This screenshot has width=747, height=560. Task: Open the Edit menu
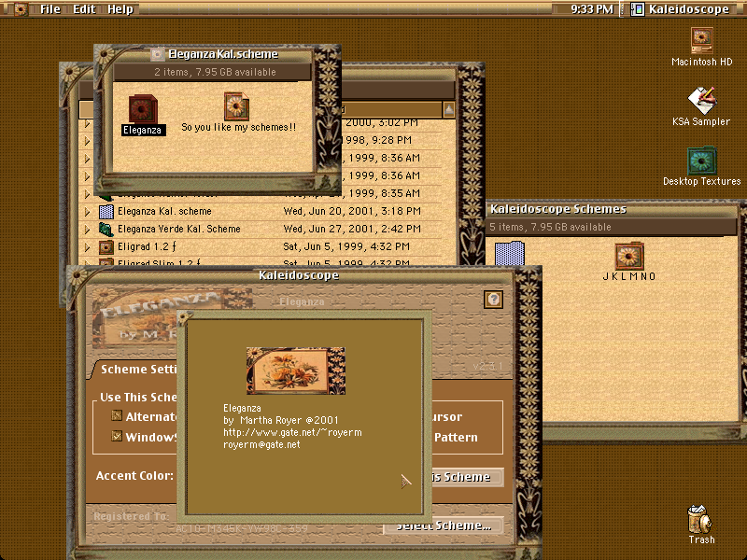pyautogui.click(x=84, y=9)
